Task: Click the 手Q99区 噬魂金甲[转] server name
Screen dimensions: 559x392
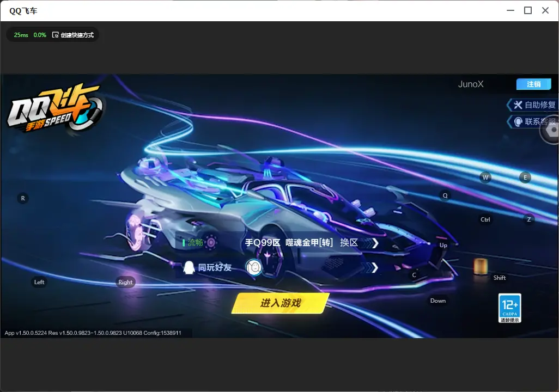Action: click(289, 243)
